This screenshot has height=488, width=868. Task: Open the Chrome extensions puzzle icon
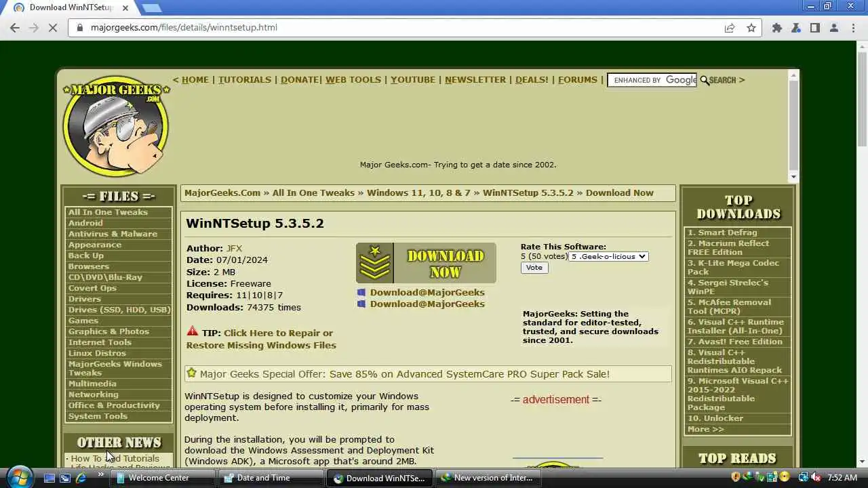(777, 28)
